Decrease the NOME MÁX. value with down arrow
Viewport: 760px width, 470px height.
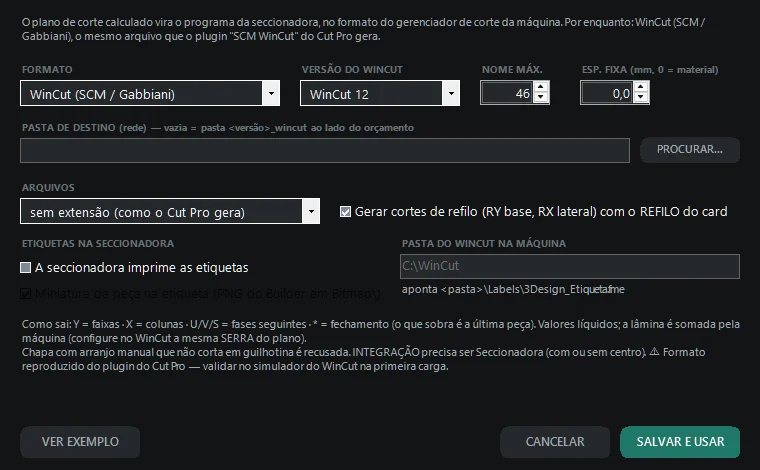(x=541, y=97)
